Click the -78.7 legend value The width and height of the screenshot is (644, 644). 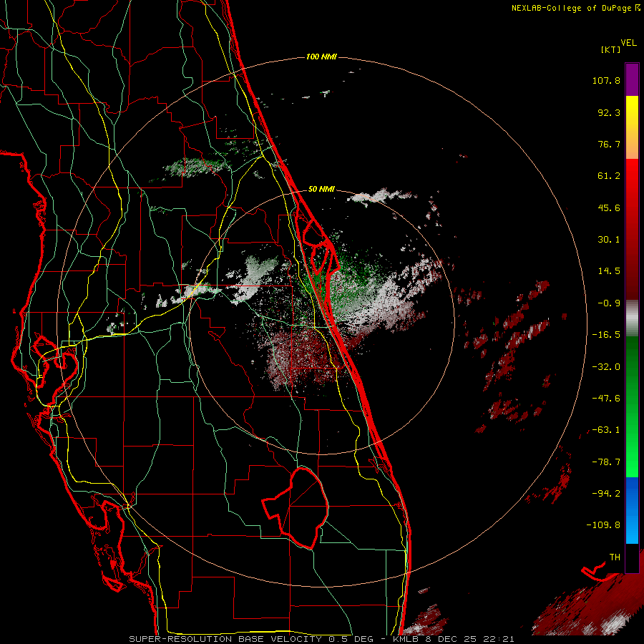point(606,462)
